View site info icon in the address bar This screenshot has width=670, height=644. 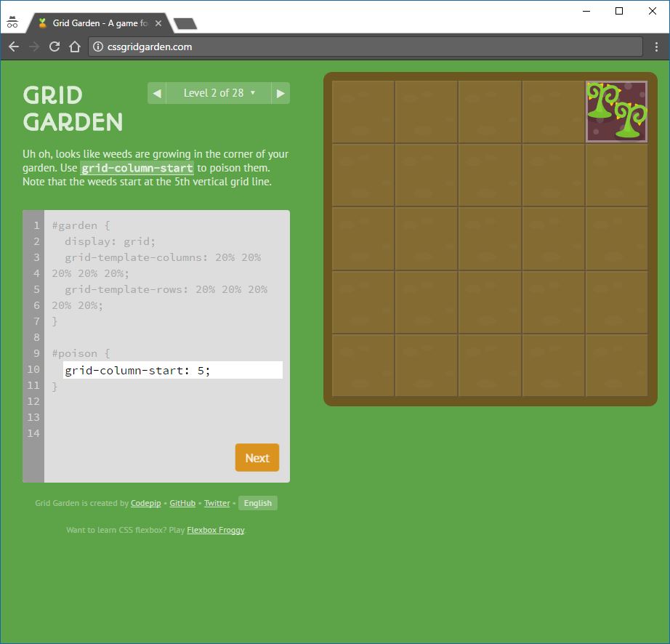tap(97, 46)
